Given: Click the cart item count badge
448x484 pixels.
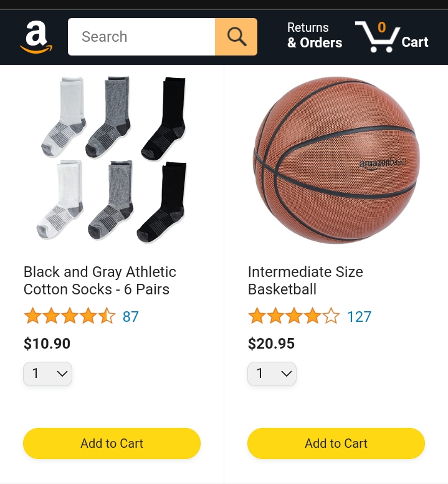Looking at the screenshot, I should tap(382, 27).
